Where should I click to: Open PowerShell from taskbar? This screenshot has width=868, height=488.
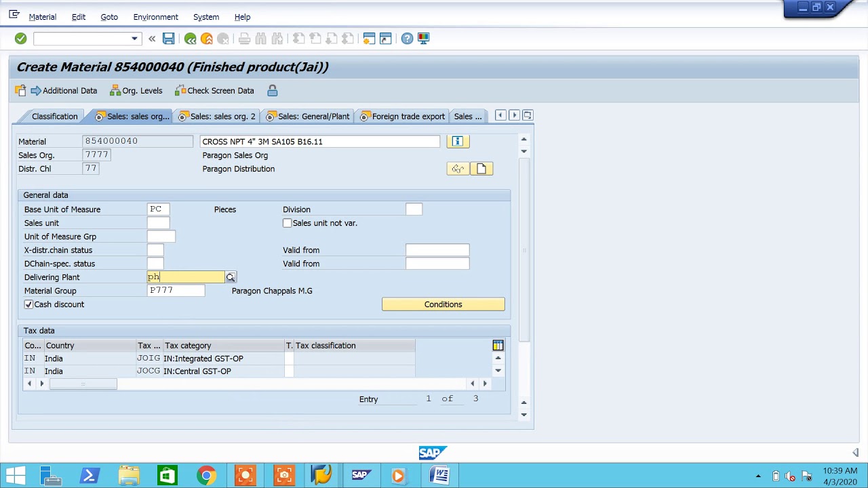(x=90, y=475)
